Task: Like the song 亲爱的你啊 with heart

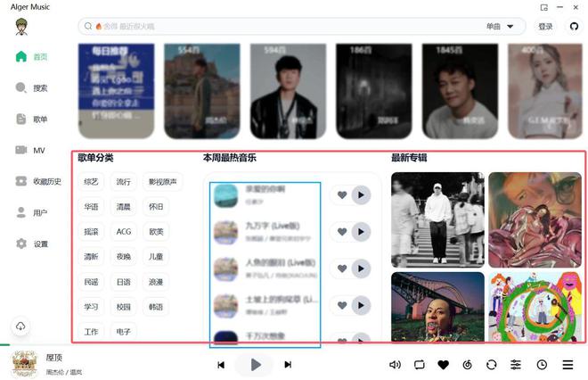Action: coord(341,194)
